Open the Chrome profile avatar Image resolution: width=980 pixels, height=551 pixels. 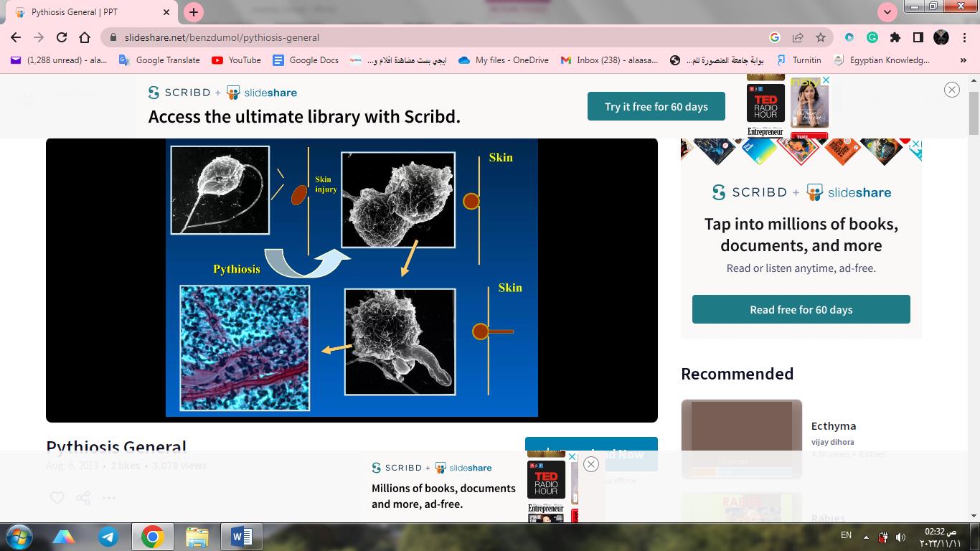[941, 37]
